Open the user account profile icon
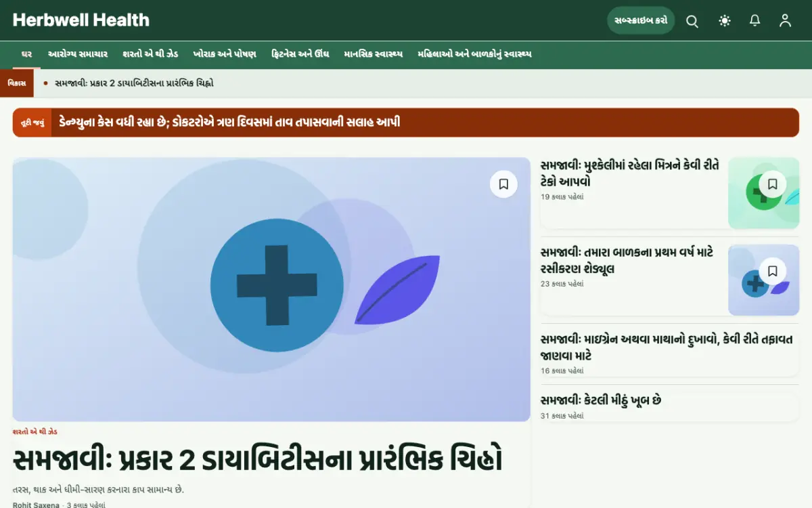Viewport: 812px width, 508px height. coord(785,21)
